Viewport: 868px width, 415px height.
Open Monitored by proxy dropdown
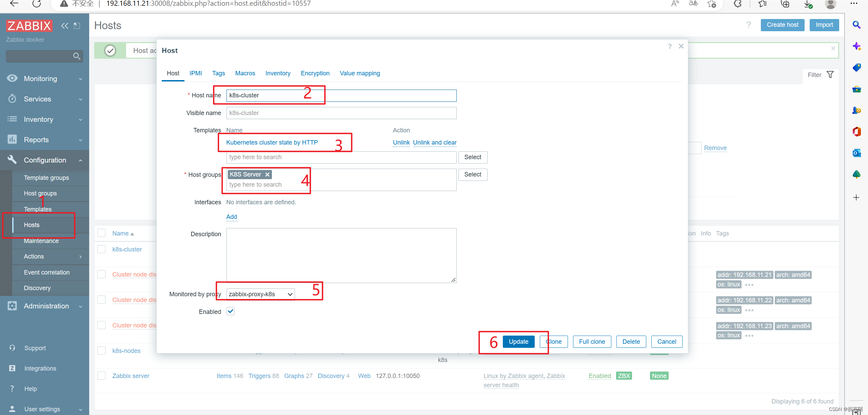click(260, 294)
